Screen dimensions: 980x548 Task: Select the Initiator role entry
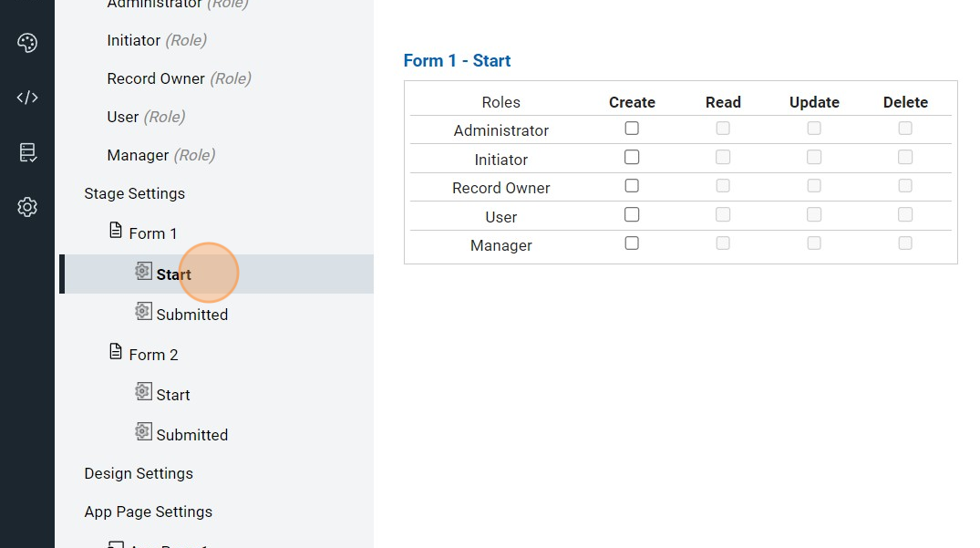click(134, 40)
